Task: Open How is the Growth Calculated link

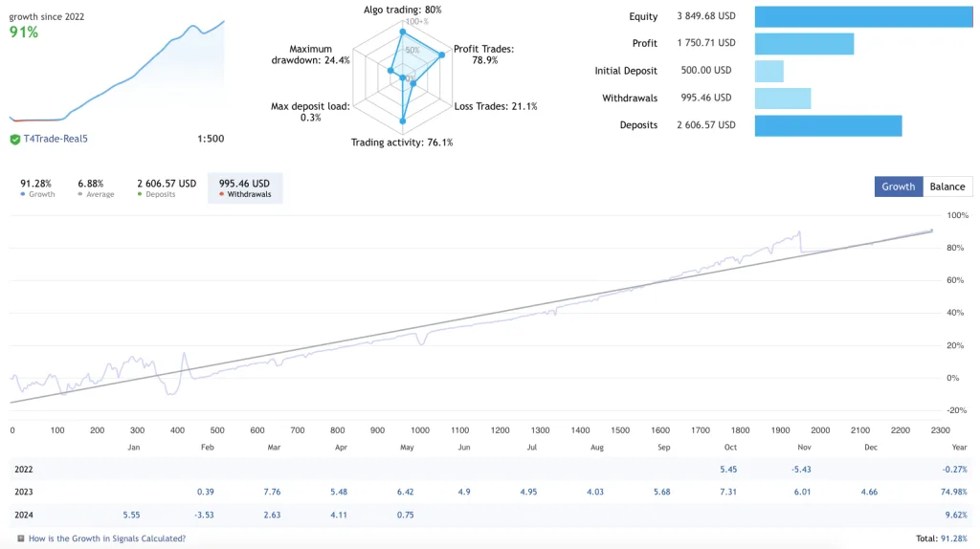Action: (x=107, y=538)
